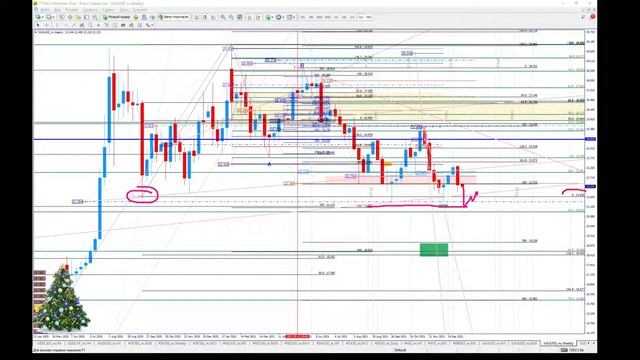Open the red notification icon
Screen dimensions: 640x360
point(592,17)
